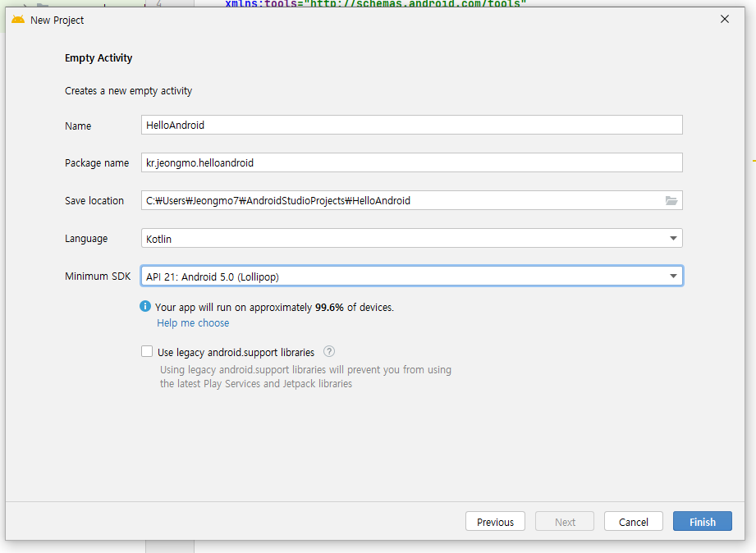The height and width of the screenshot is (553, 756).
Task: Enable Use legacy android.support libraries checkbox
Action: [147, 351]
